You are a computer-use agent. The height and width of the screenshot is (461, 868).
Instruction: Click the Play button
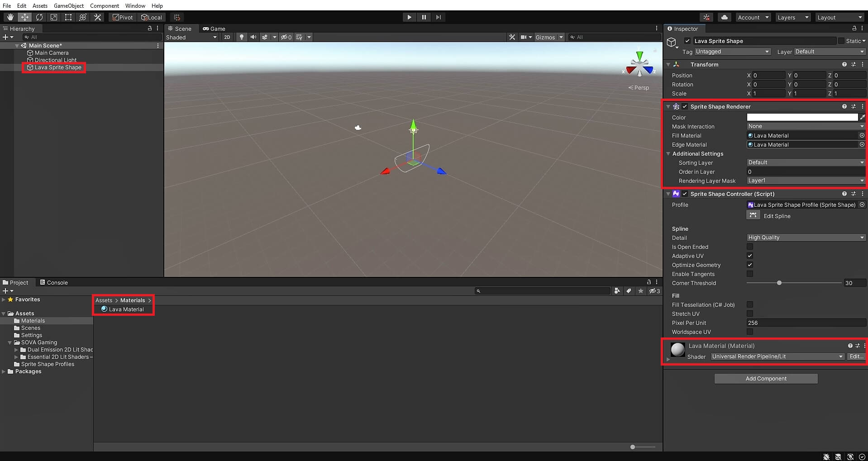coord(409,17)
